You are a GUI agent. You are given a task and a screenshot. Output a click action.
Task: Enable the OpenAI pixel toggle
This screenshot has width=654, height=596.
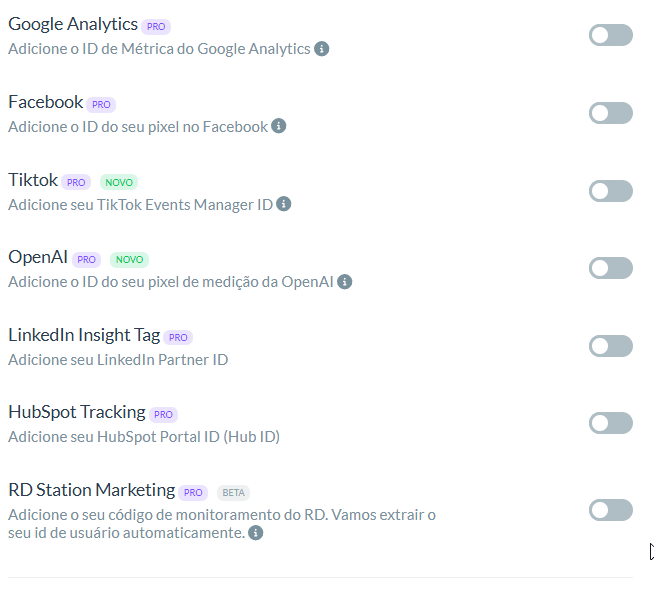(611, 268)
